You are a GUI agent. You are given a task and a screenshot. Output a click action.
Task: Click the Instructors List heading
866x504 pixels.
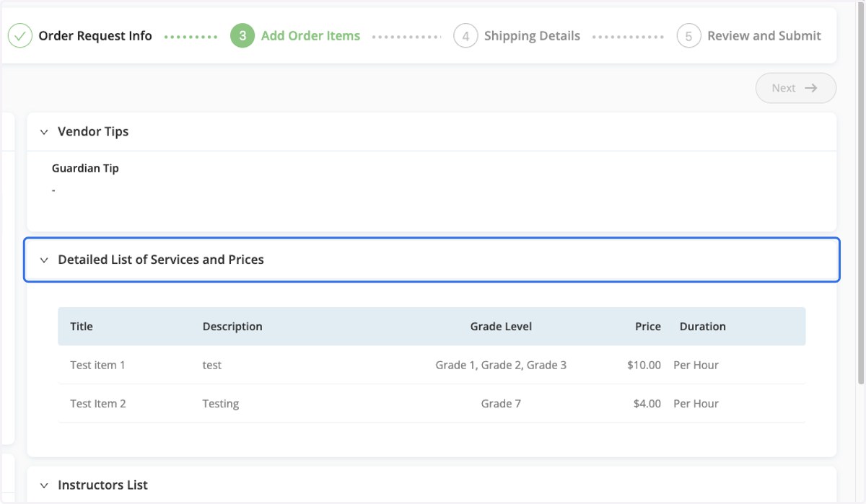tap(102, 485)
